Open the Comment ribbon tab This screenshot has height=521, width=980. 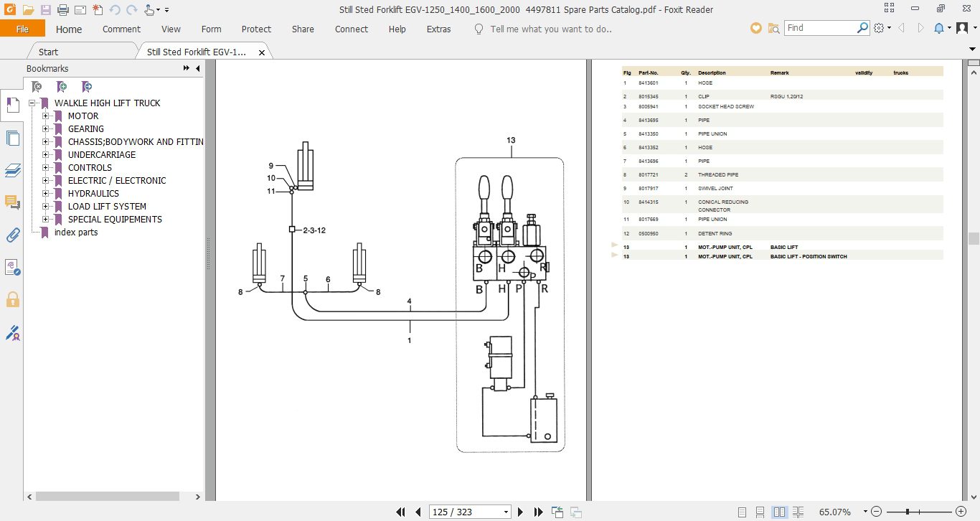tap(121, 29)
